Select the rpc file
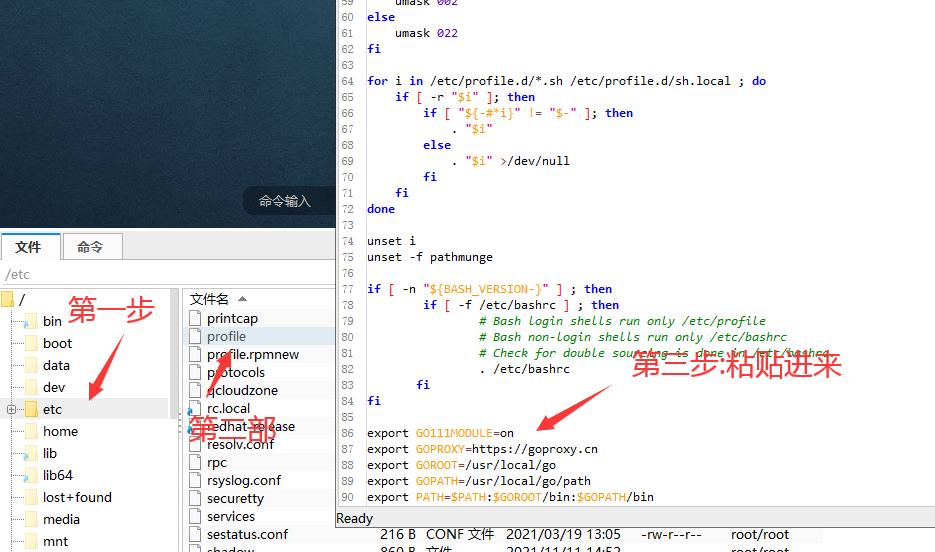The width and height of the screenshot is (935, 552). click(x=217, y=463)
